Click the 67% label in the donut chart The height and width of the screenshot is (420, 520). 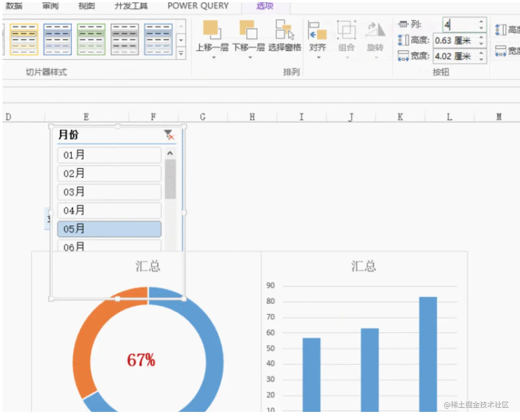tap(141, 360)
